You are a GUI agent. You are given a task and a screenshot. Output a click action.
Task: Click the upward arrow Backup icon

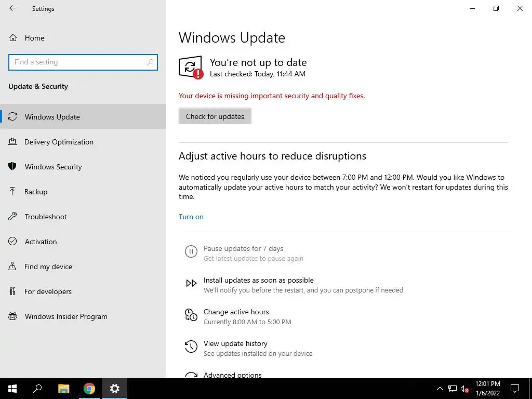[12, 191]
